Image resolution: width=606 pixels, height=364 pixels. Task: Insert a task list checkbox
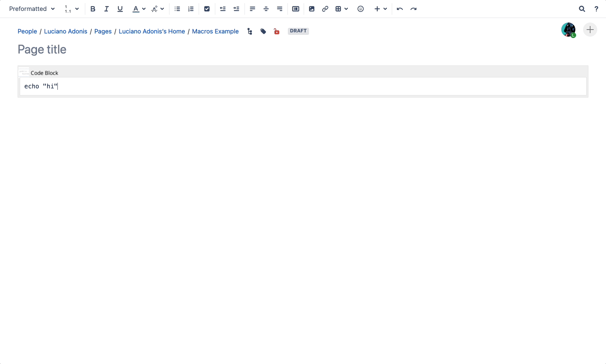click(207, 9)
